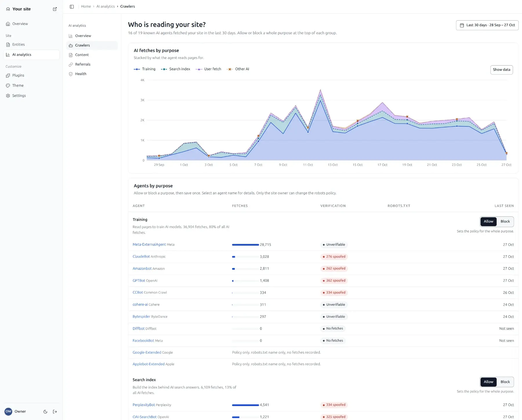Viewport: 522px width, 420px height.
Task: Toggle dark mode moon icon
Action: [45, 412]
